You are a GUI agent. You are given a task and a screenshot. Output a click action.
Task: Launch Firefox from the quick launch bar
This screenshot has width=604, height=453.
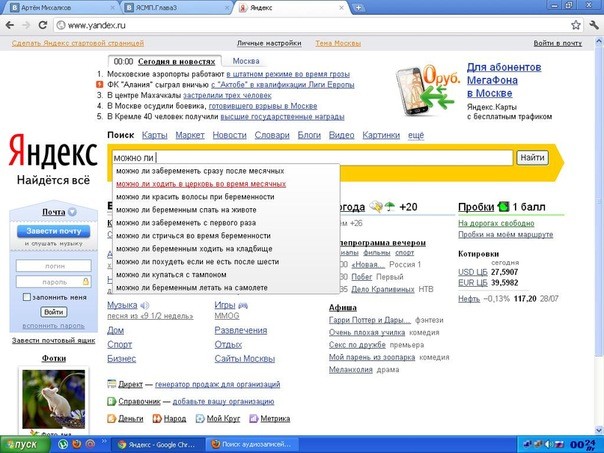tap(77, 445)
